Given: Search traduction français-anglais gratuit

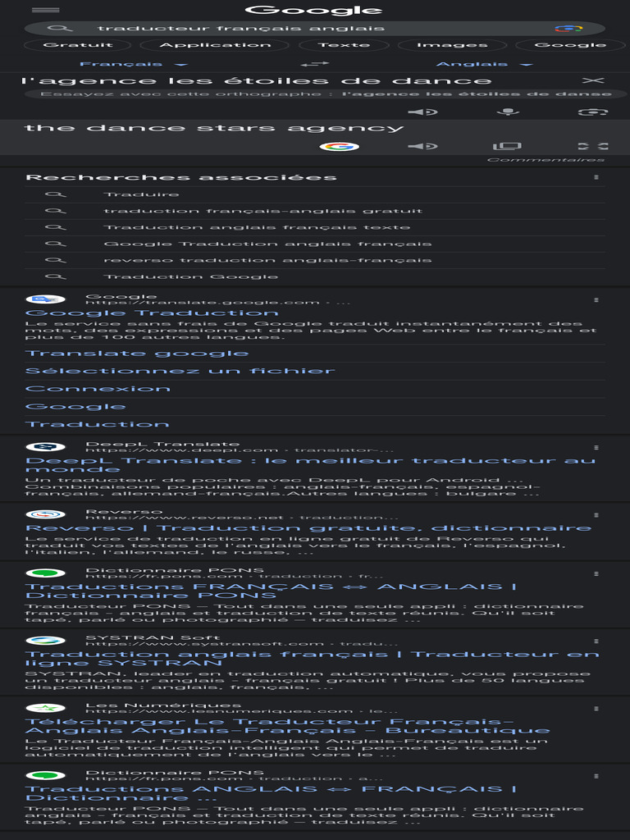Looking at the screenshot, I should point(315,211).
